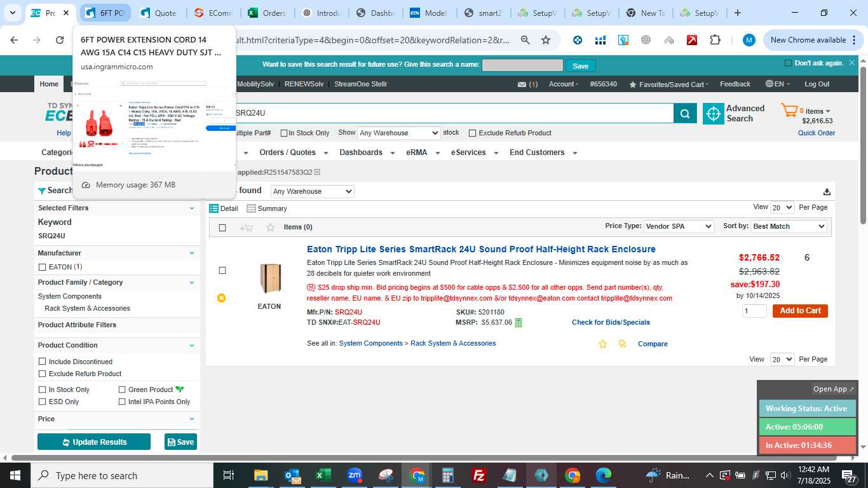Open the Sort by Best Match dropdown
868x488 pixels.
click(789, 226)
